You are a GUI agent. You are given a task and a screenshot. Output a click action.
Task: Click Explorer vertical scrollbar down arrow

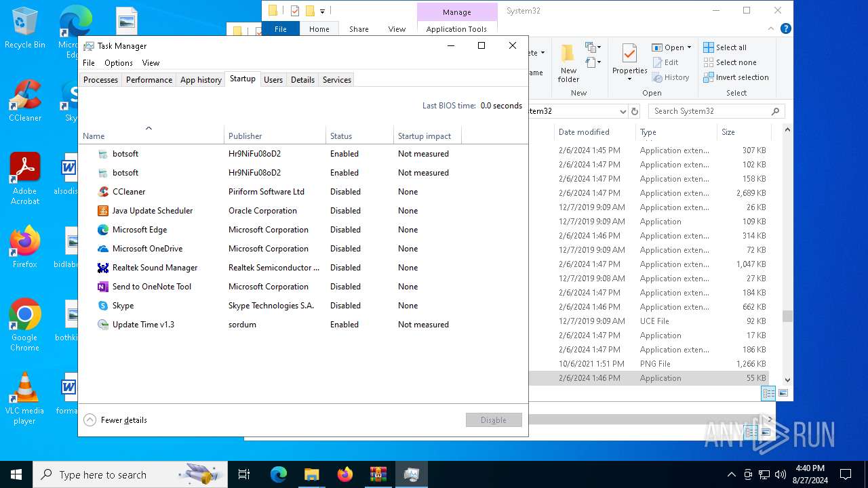click(x=787, y=380)
